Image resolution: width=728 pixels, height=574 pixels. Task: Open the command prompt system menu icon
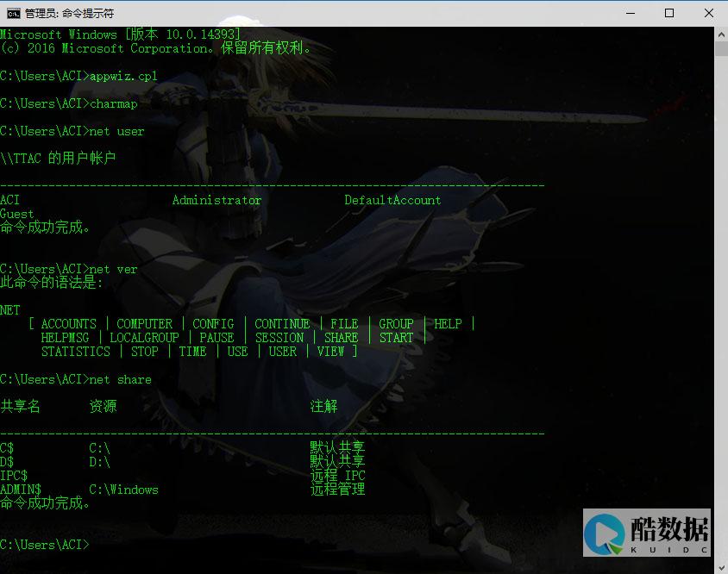tap(13, 13)
